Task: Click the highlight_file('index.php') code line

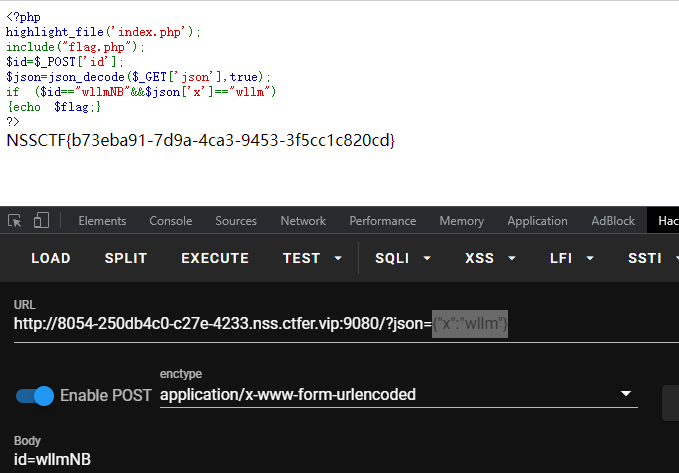Action: (x=103, y=32)
